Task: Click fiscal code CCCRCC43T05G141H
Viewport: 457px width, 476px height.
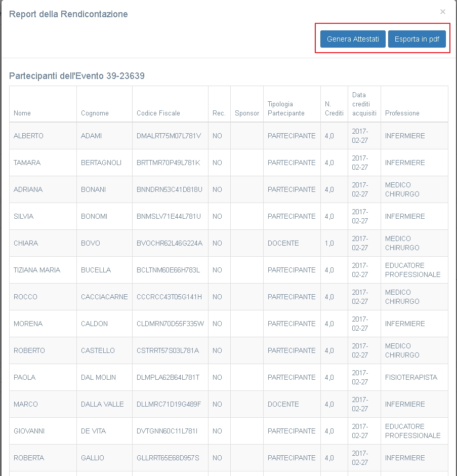Action: click(169, 297)
